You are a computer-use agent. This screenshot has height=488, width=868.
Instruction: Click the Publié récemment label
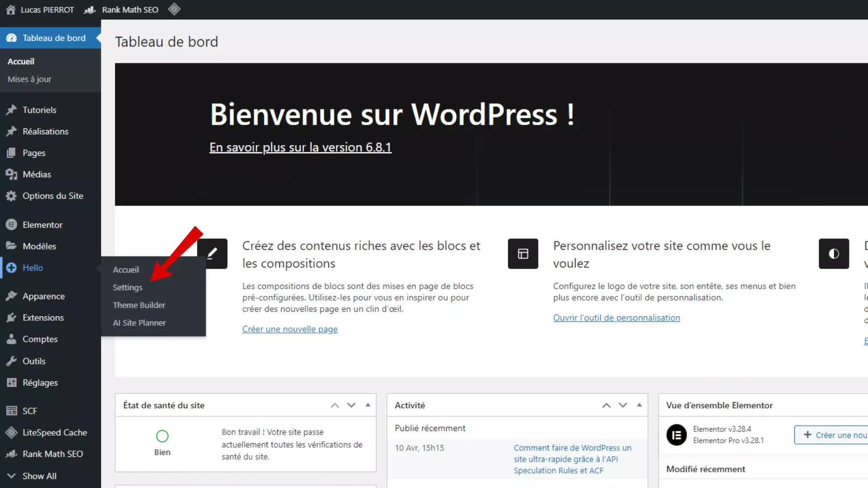(x=430, y=428)
